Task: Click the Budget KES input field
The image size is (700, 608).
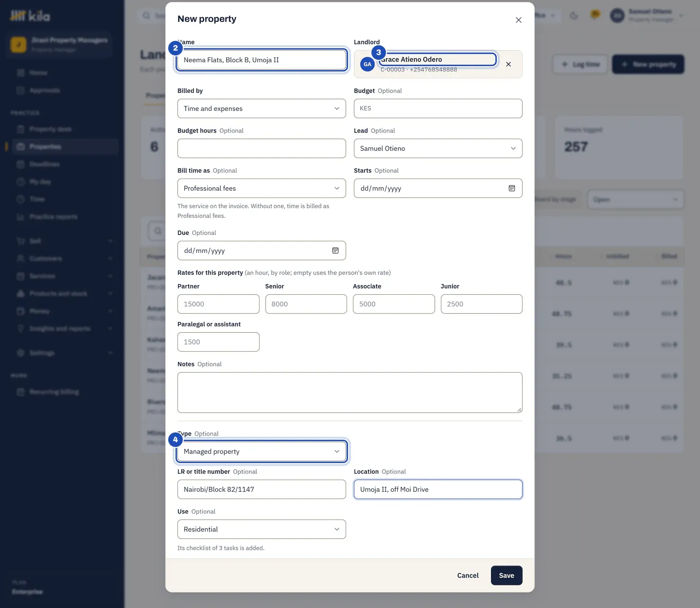Action: 438,108
